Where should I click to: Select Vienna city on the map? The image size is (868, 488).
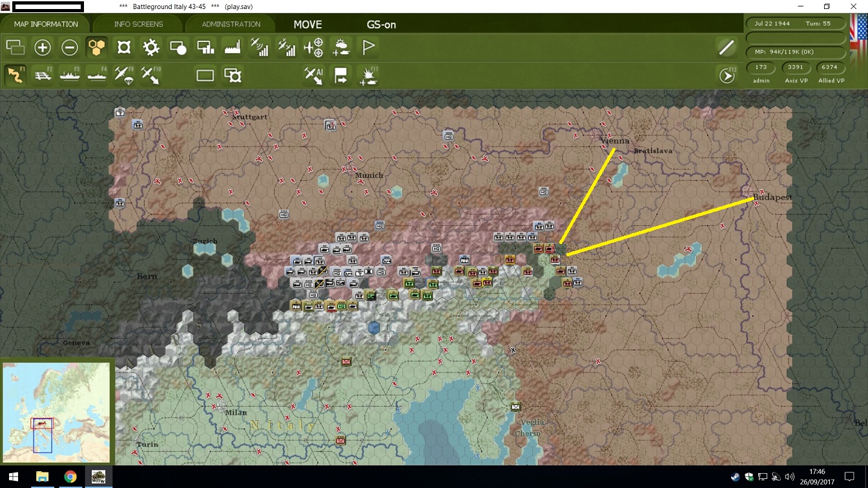pos(614,141)
